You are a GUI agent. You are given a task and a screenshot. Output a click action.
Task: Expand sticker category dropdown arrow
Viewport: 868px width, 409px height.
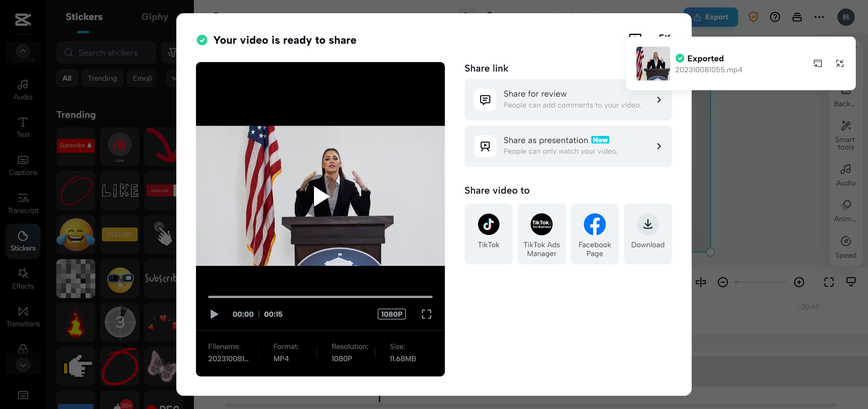tap(174, 78)
